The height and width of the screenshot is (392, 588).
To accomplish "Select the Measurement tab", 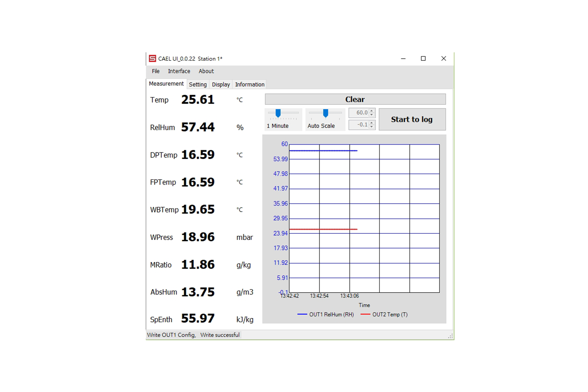I will coord(166,84).
